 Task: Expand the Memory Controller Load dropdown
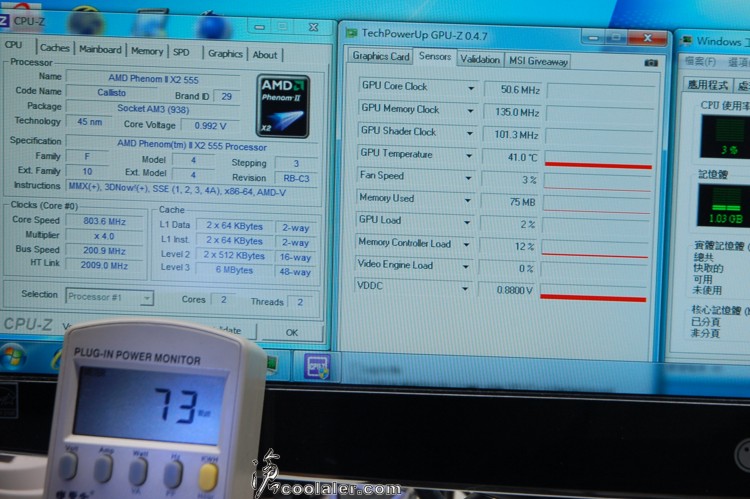[x=466, y=244]
